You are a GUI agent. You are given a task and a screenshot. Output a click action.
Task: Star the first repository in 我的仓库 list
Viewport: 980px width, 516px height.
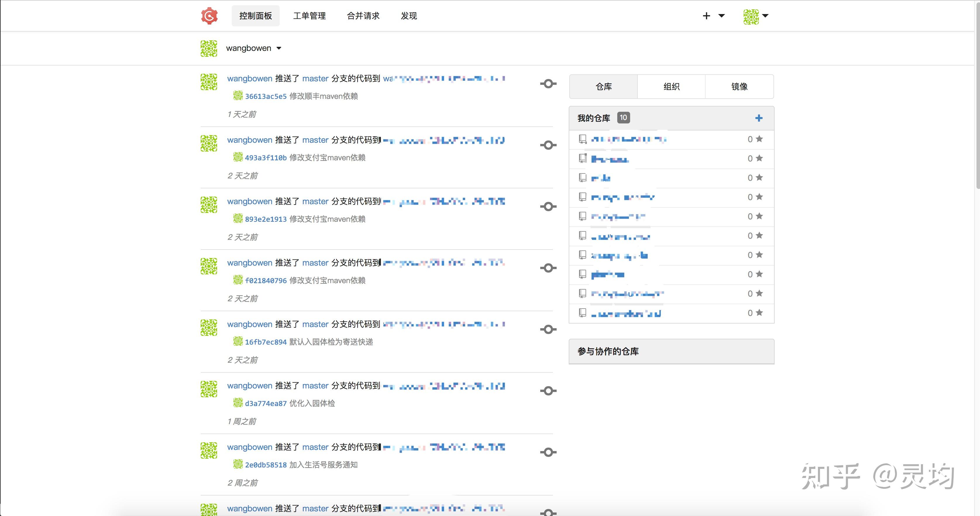(759, 139)
